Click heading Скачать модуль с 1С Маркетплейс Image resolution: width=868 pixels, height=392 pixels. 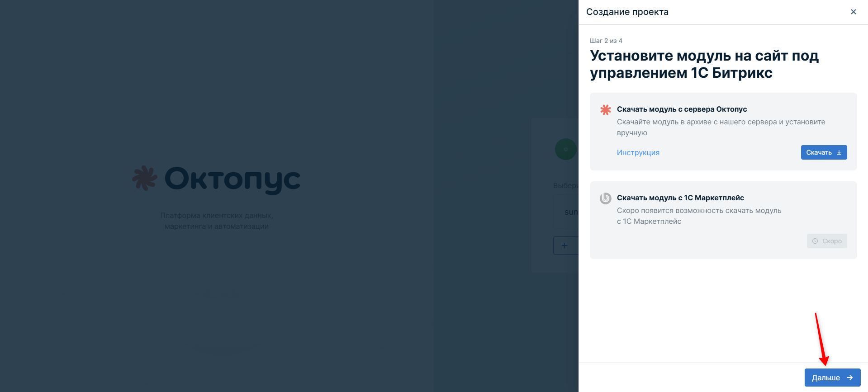[680, 198]
